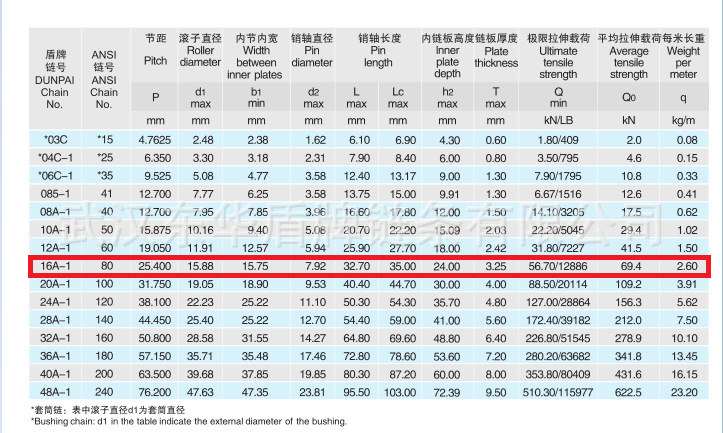This screenshot has height=433, width=723.
Task: Select the '32A–1' chain number cell
Action: tap(55, 338)
